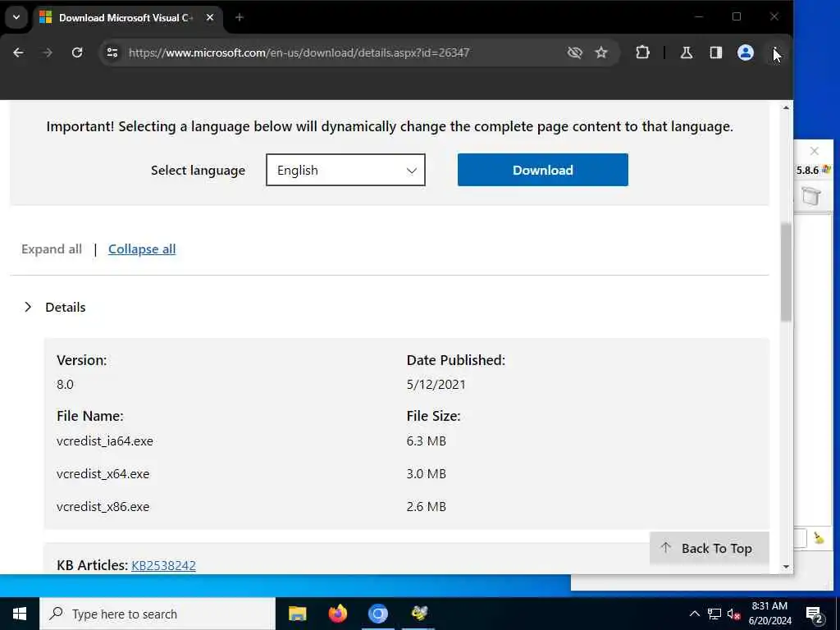Image resolution: width=840 pixels, height=630 pixels.
Task: Click the tracking protection eye icon
Action: (x=574, y=52)
